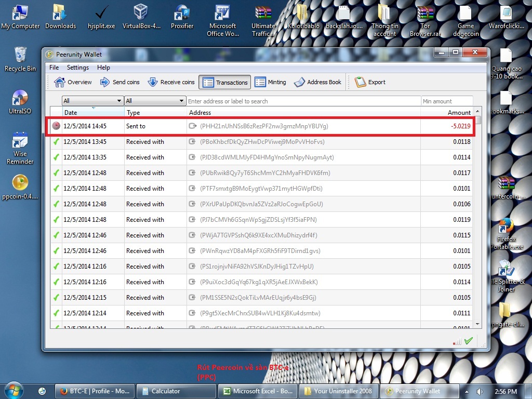Focus the address or label search field
The width and height of the screenshot is (532, 399).
[x=303, y=101]
